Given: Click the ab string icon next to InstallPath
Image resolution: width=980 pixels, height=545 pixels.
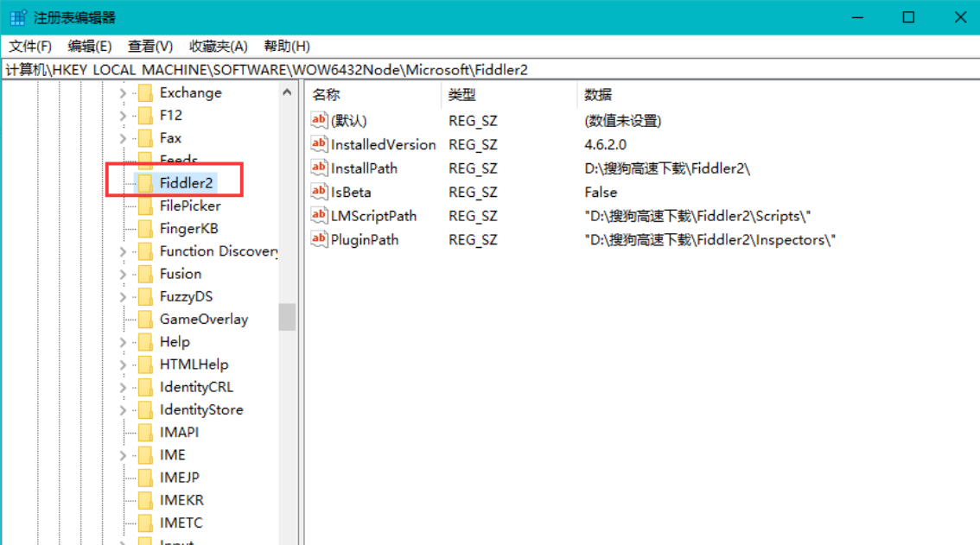Looking at the screenshot, I should click(x=318, y=168).
